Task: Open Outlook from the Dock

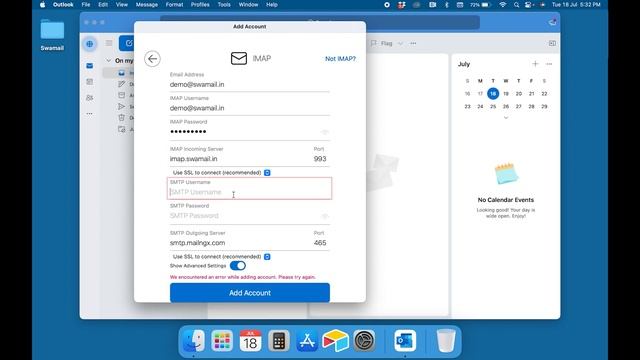Action: 405,340
